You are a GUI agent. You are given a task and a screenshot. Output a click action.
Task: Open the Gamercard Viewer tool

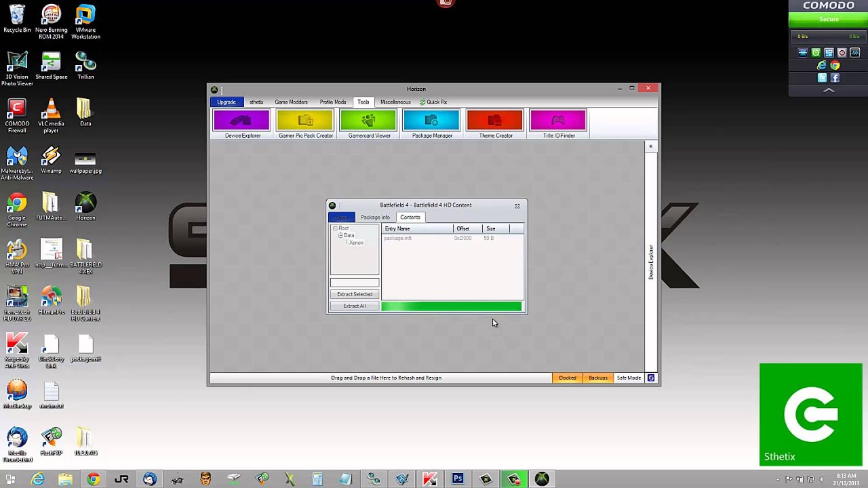369,121
